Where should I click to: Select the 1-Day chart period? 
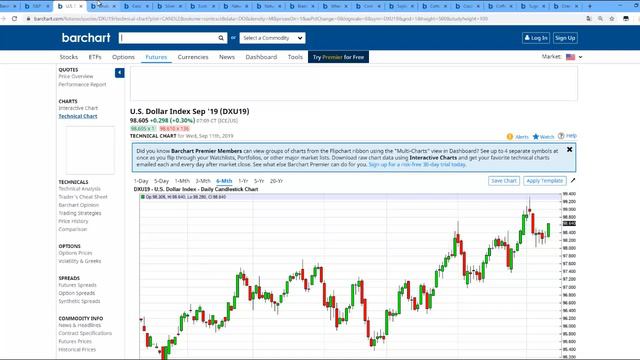(141, 181)
